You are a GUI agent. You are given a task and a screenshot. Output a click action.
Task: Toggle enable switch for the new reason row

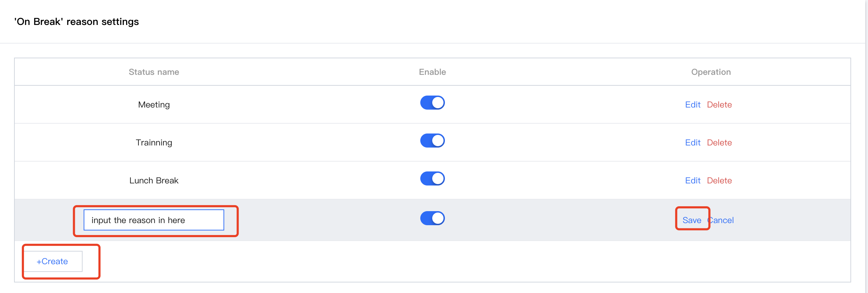432,218
